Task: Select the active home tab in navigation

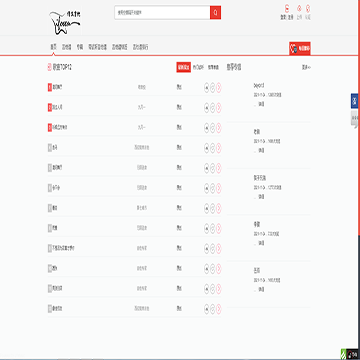Action: 53,47
